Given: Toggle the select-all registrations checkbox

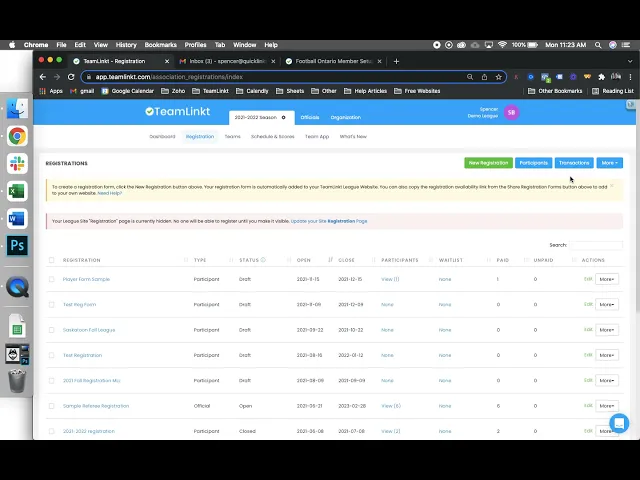Looking at the screenshot, I should 51,260.
